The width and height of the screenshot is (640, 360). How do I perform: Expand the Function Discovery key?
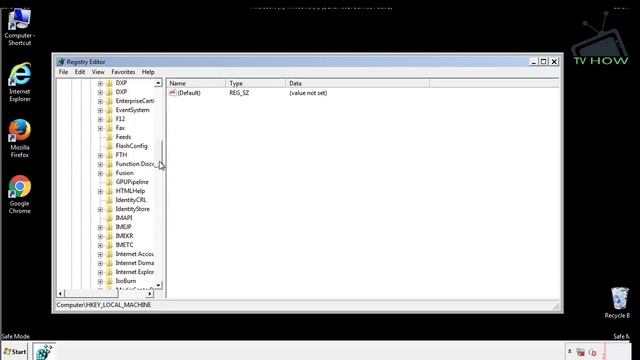[x=100, y=164]
